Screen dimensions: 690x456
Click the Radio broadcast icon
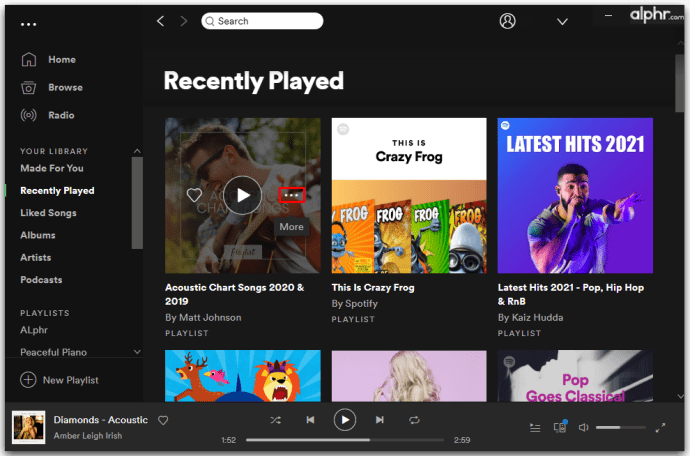[29, 115]
